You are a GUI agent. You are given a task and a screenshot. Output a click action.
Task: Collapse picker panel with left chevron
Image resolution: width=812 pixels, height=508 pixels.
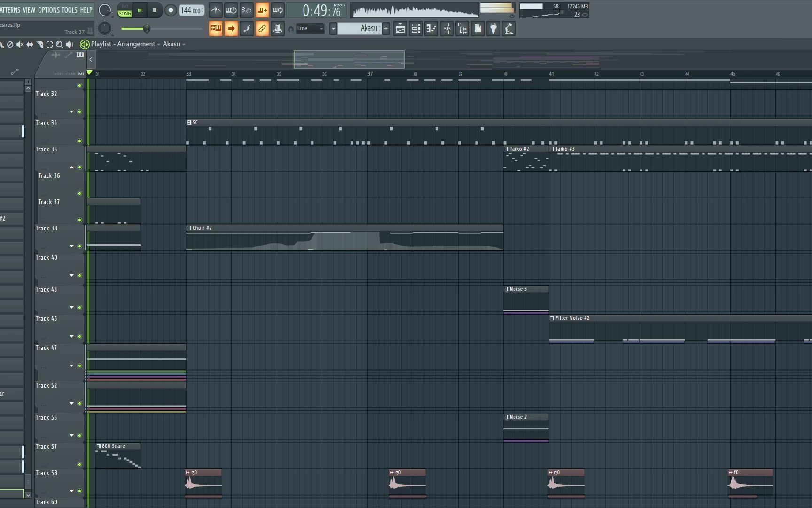coord(91,60)
